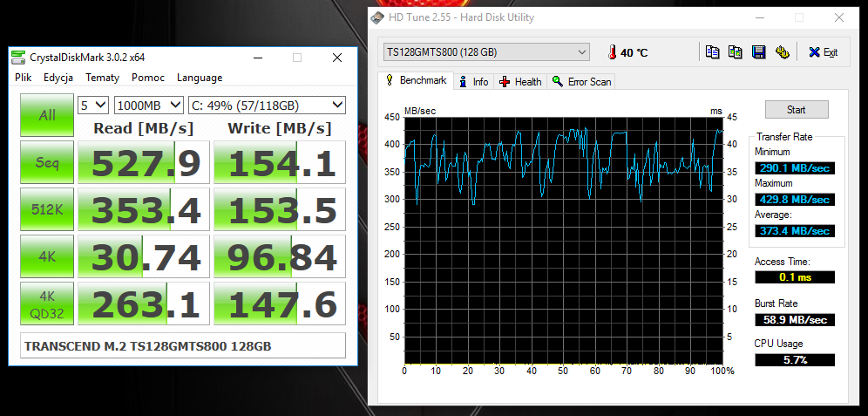The width and height of the screenshot is (868, 416).
Task: Click the Access Time value 0.1 ms
Action: click(x=795, y=277)
